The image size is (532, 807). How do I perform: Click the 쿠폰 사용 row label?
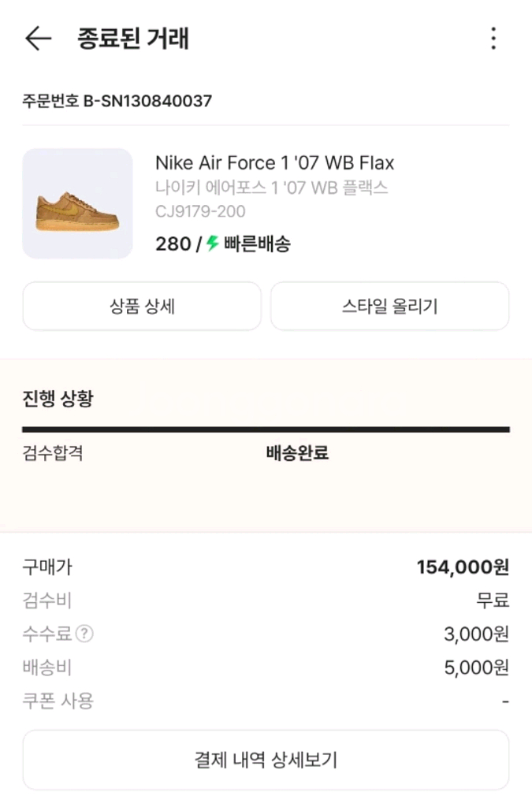(x=58, y=701)
